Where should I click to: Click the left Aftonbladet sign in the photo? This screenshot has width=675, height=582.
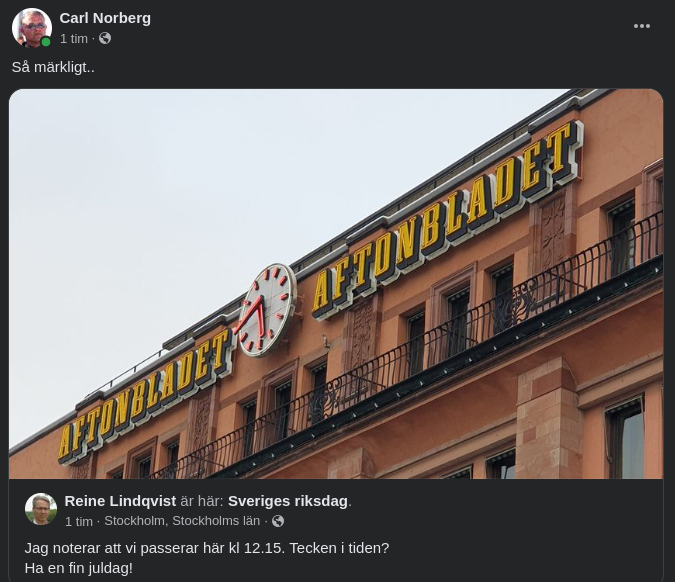145,396
